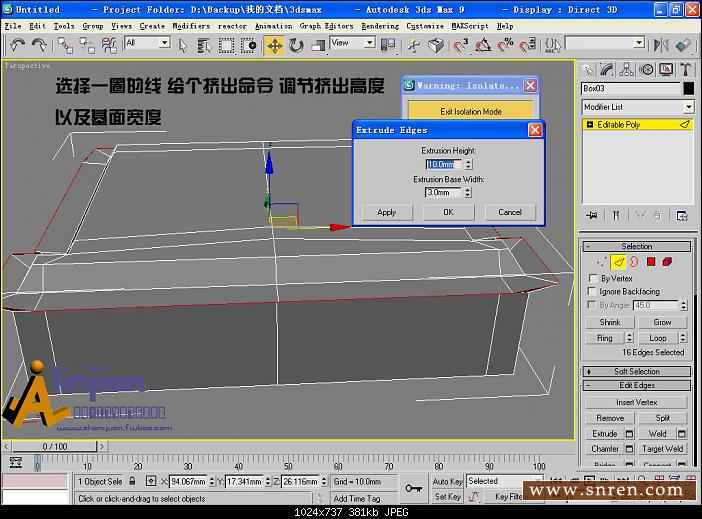Switch to Vertex sub-object level
This screenshot has height=519, width=702.
point(600,262)
